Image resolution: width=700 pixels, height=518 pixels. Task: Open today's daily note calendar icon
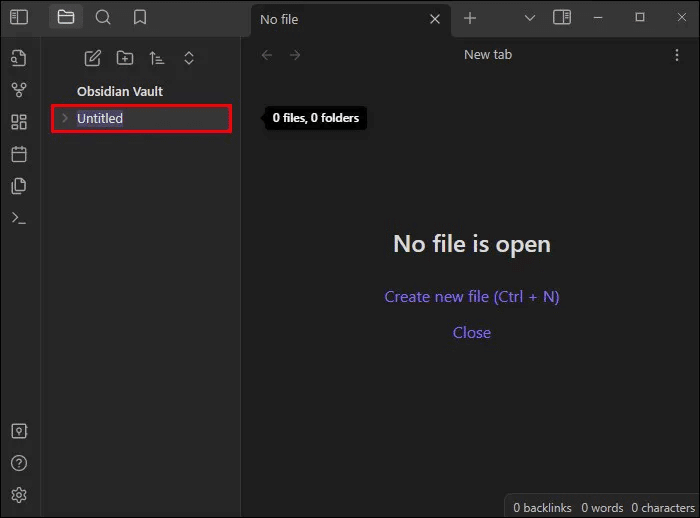click(19, 154)
